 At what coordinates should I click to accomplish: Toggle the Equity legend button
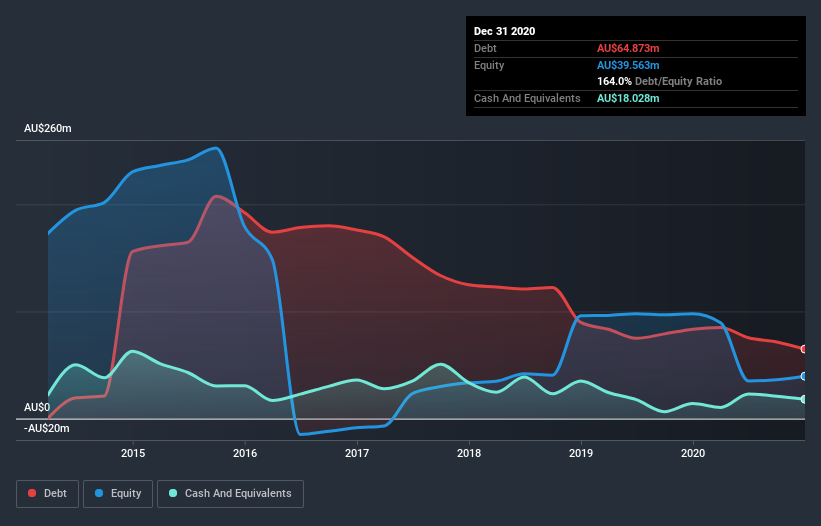118,494
